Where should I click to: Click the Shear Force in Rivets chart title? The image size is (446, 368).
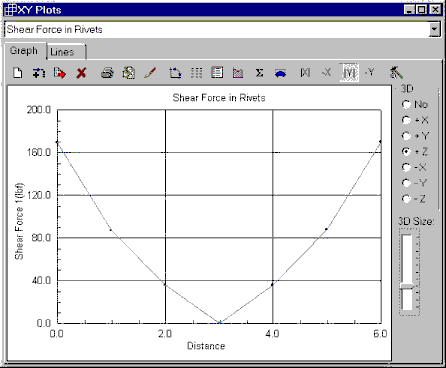coord(219,98)
